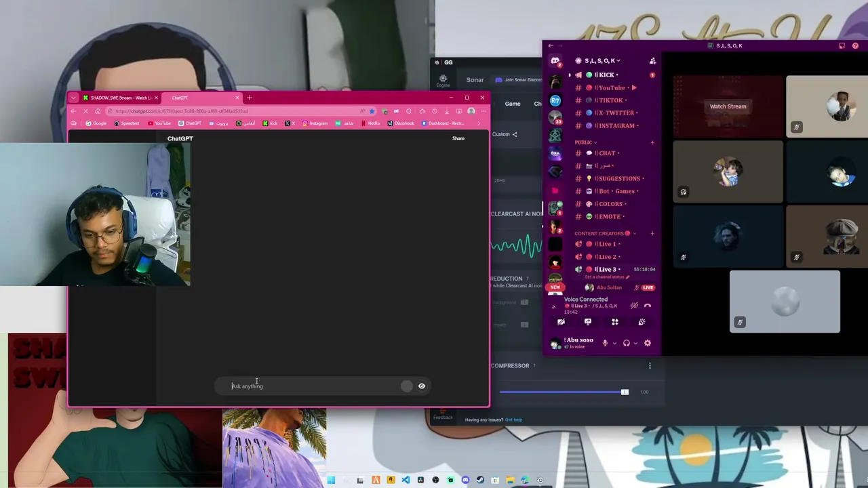Open the Google bookmark
The image size is (868, 488).
(x=96, y=123)
